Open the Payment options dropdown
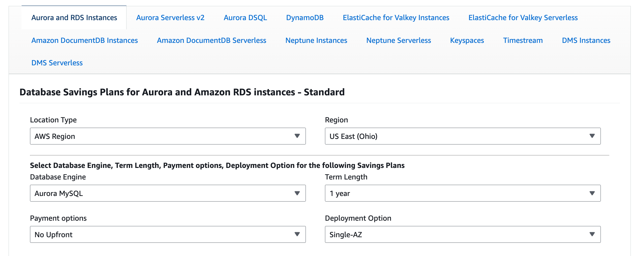The image size is (644, 256). pos(168,235)
